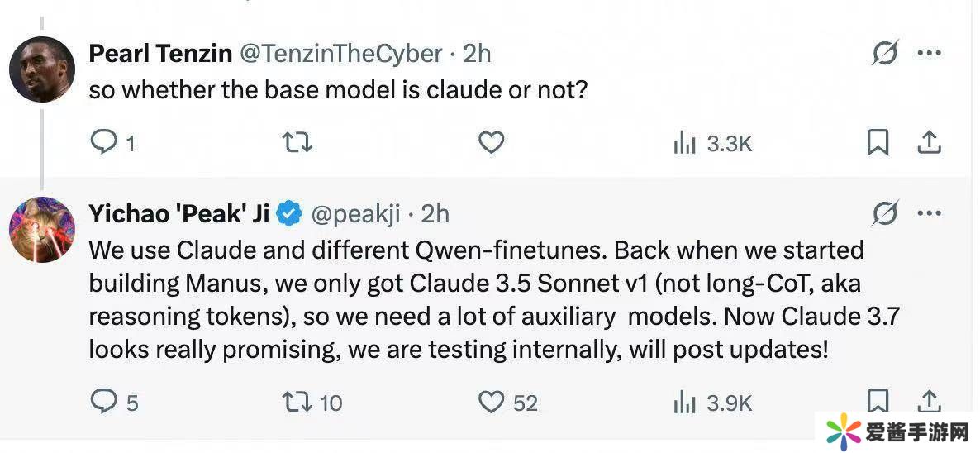Viewport: 980px width, 453px height.
Task: Share Pearl Tenzin's tweet
Action: point(930,143)
